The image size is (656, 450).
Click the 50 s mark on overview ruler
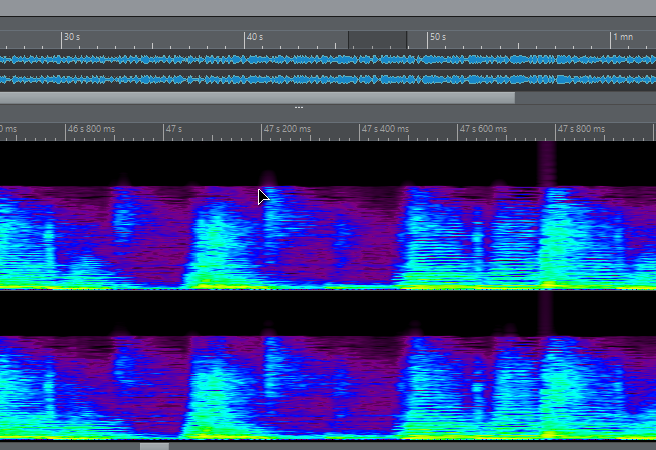click(x=438, y=37)
